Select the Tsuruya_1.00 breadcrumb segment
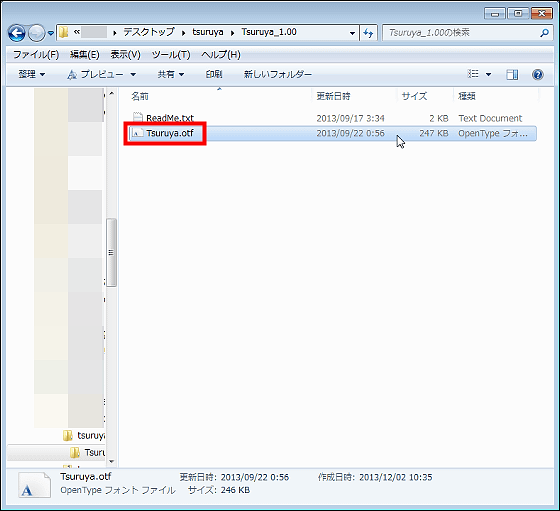Image resolution: width=560 pixels, height=511 pixels. point(269,32)
